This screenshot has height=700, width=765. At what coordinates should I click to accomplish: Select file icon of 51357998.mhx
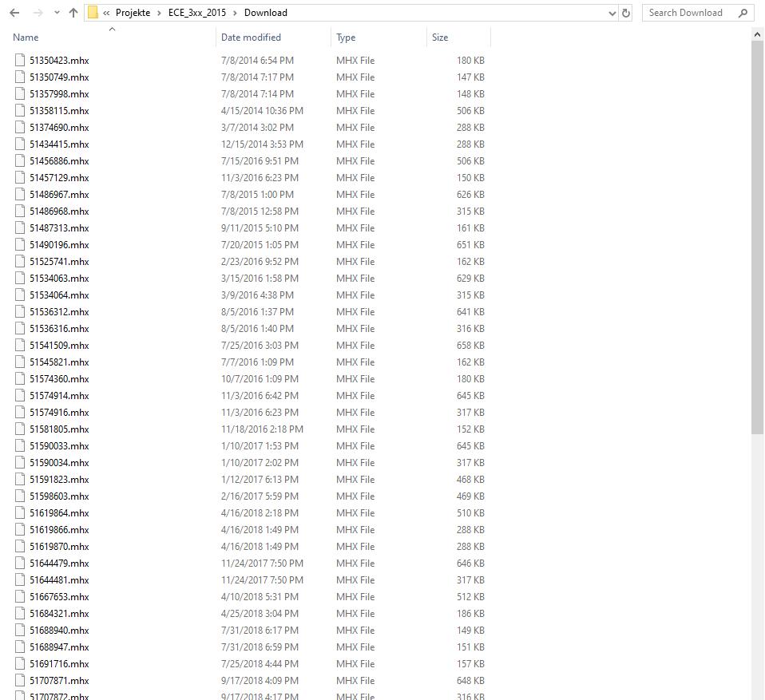[x=20, y=93]
